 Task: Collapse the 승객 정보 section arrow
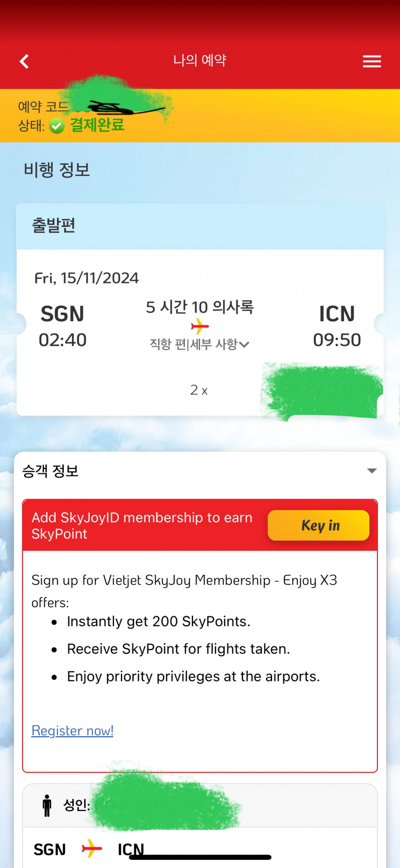[x=372, y=471]
